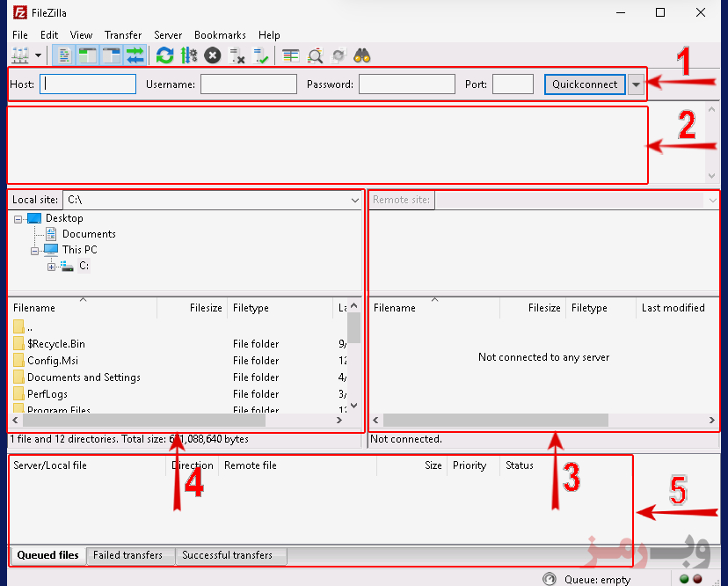Screen dimensions: 728x586
Task: Click the Port input field
Action: [513, 84]
